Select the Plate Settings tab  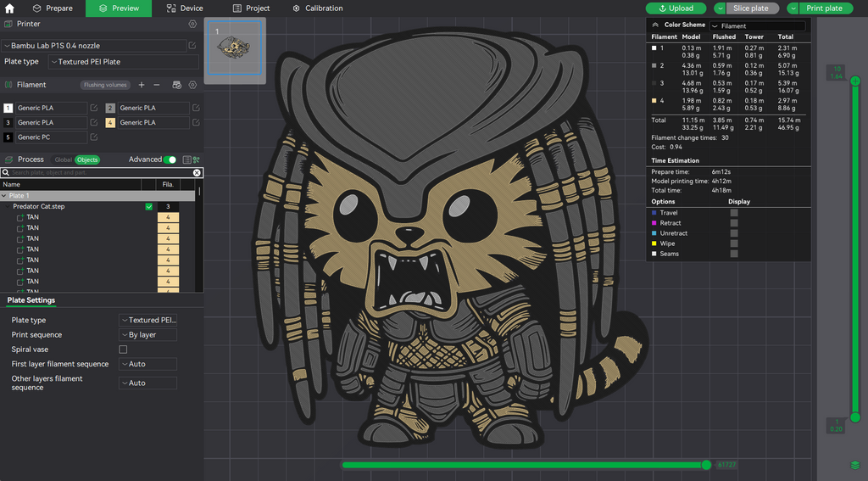31,300
